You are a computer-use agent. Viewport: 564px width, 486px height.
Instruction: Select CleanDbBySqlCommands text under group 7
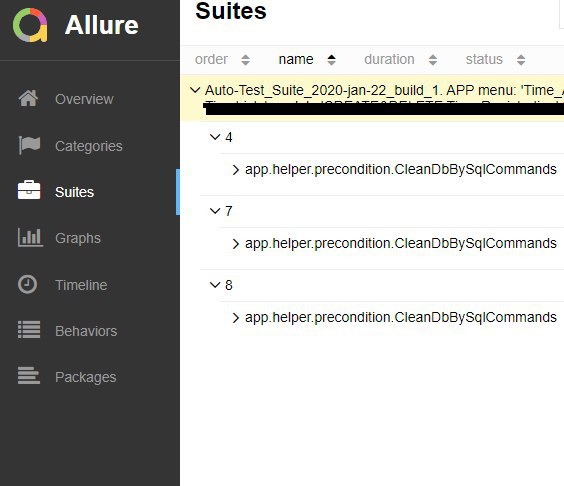point(401,244)
